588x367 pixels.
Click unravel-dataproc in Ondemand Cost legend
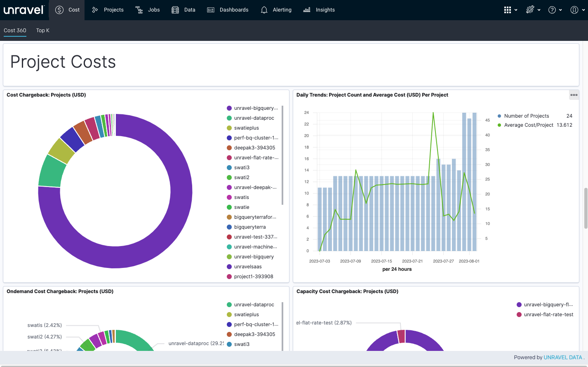[250, 305]
